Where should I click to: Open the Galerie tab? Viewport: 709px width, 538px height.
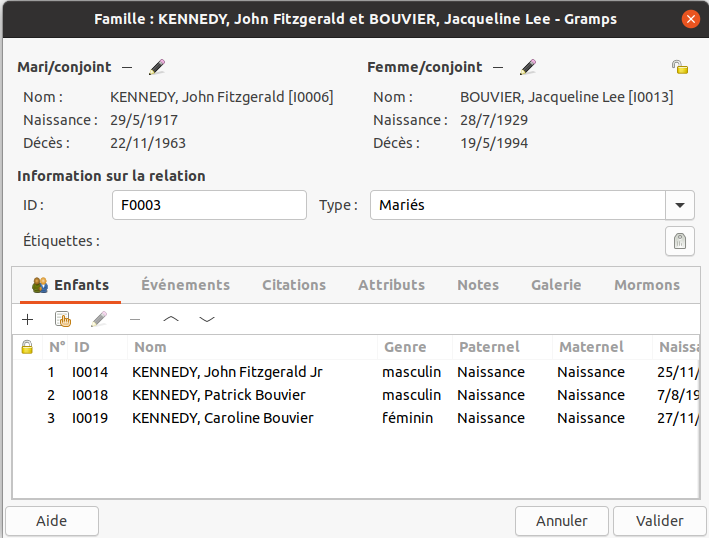click(x=556, y=285)
